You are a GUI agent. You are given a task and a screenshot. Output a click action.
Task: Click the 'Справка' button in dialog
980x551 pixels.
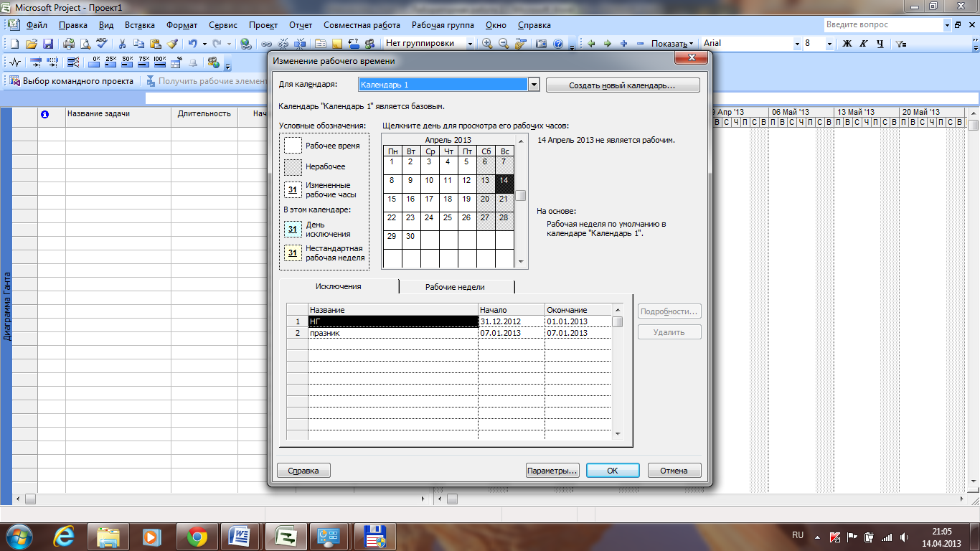(x=303, y=471)
